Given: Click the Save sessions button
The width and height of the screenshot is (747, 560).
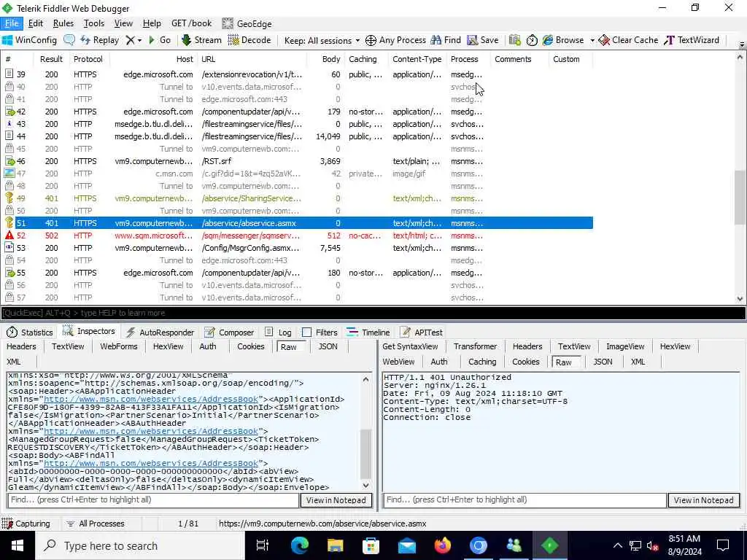Looking at the screenshot, I should (x=483, y=40).
